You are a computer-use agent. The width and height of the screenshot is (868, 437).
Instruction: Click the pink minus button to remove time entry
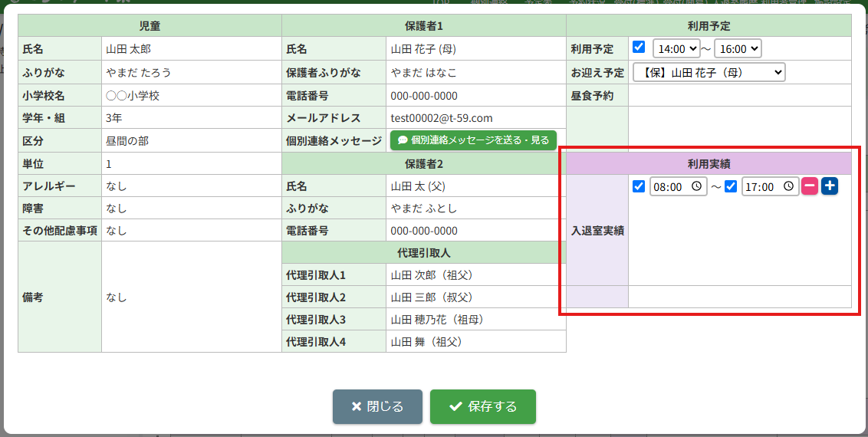click(x=810, y=186)
